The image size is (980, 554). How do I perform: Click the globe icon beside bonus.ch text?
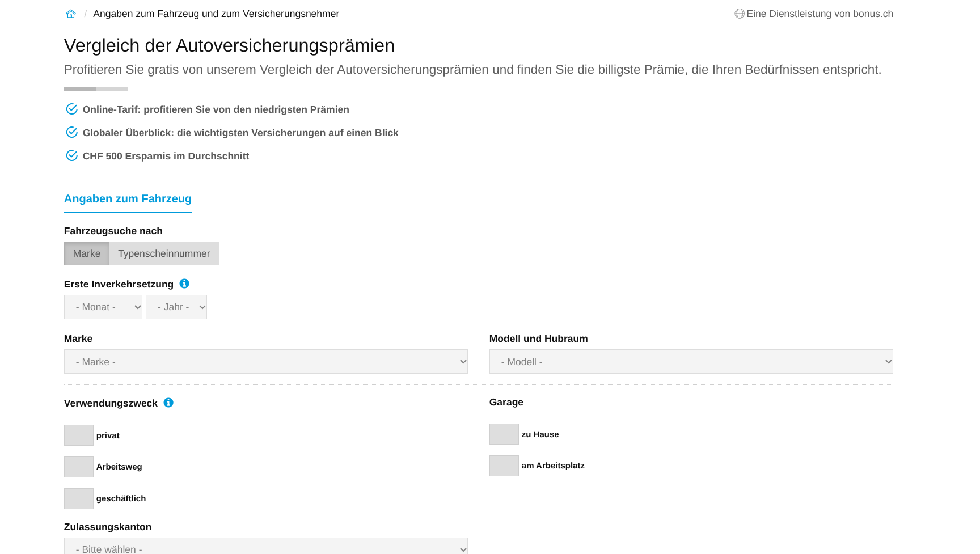click(x=740, y=14)
